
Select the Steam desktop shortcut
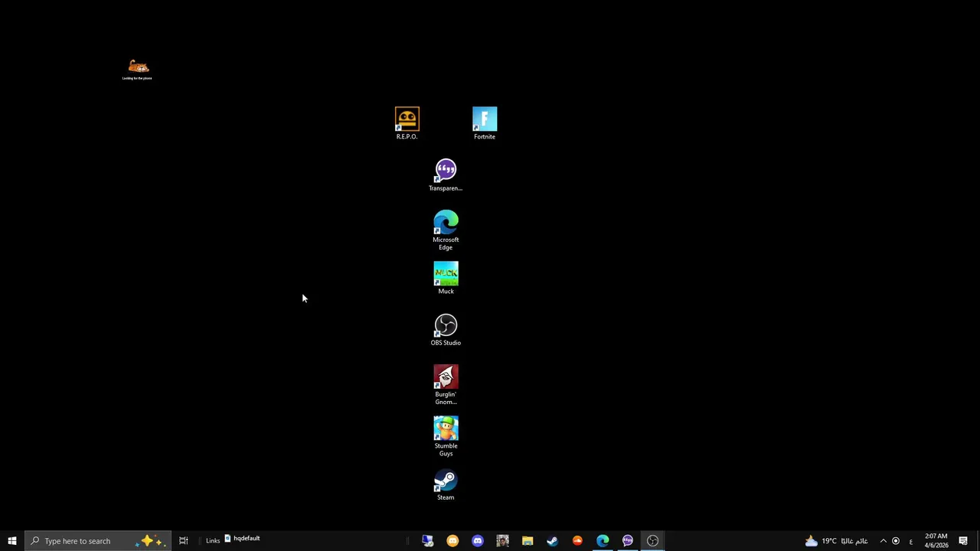(x=446, y=484)
